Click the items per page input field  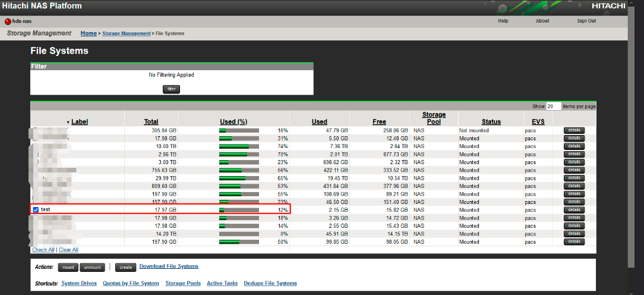click(553, 106)
